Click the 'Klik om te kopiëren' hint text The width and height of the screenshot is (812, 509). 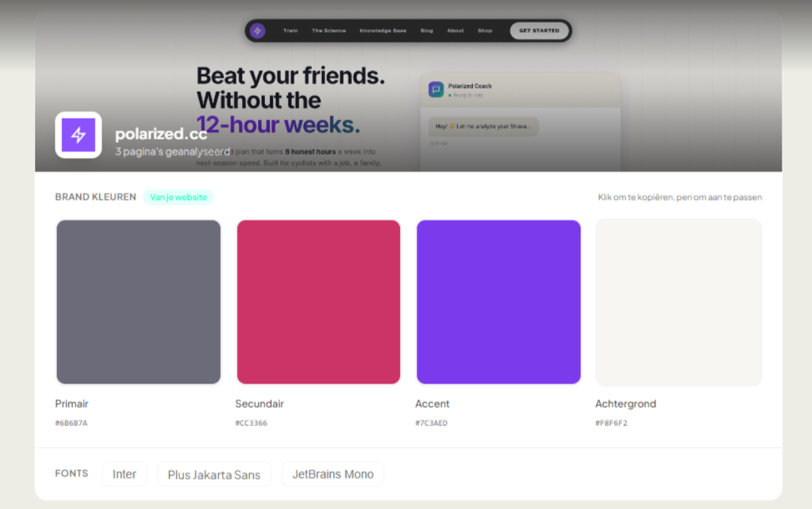coord(680,197)
